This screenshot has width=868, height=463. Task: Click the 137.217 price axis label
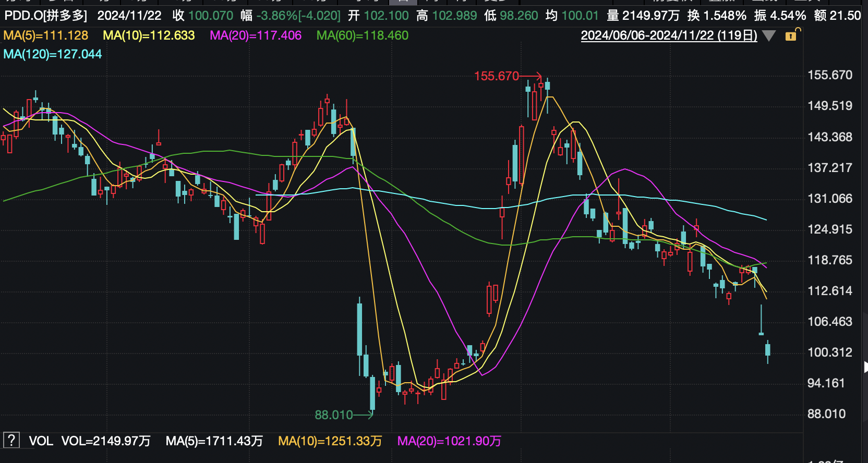click(x=830, y=168)
